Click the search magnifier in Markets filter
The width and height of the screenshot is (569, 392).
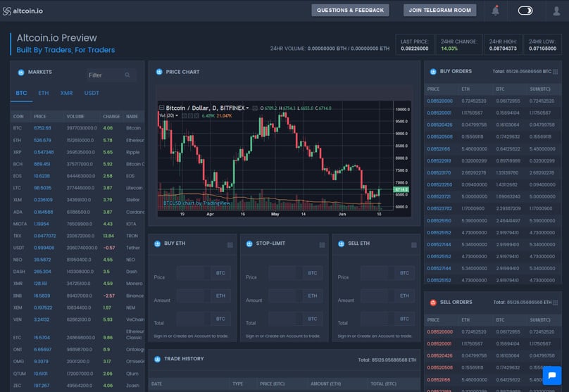(x=127, y=75)
